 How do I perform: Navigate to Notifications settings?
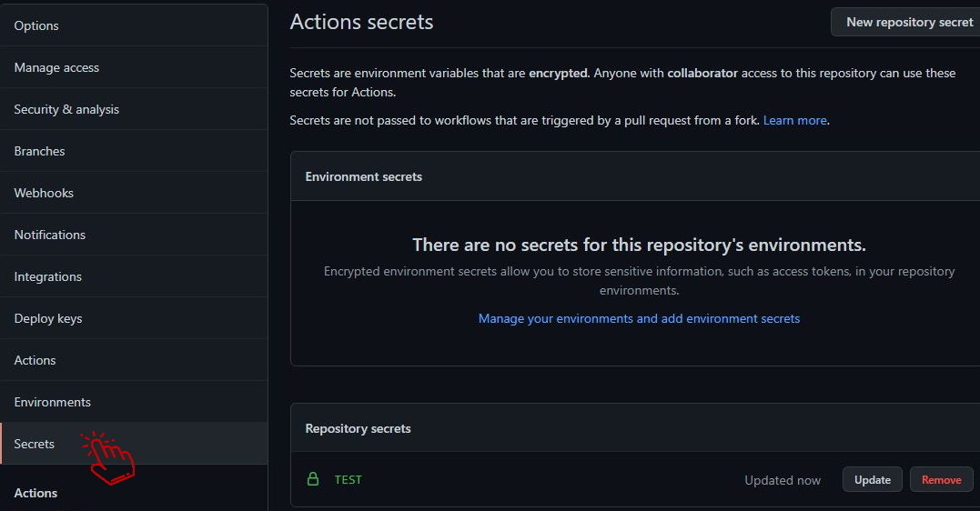pyautogui.click(x=50, y=235)
